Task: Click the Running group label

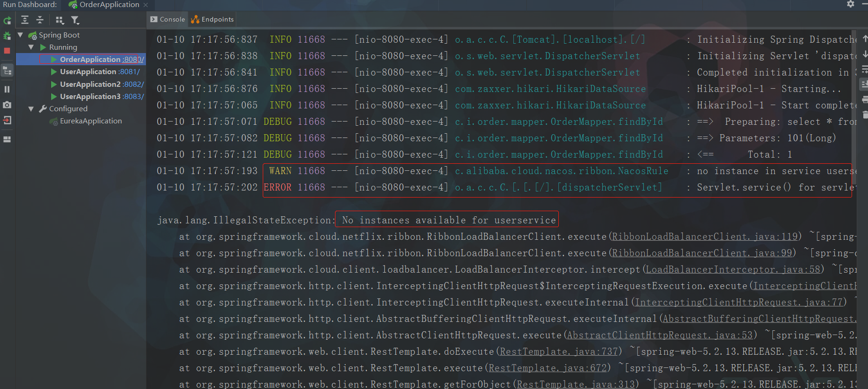Action: point(63,47)
